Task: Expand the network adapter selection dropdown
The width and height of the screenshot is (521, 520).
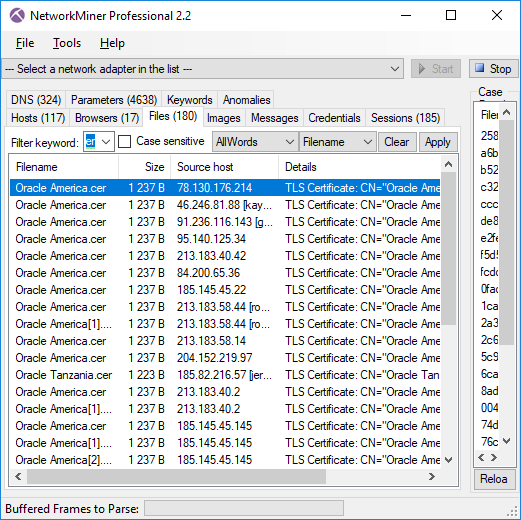Action: tap(395, 69)
